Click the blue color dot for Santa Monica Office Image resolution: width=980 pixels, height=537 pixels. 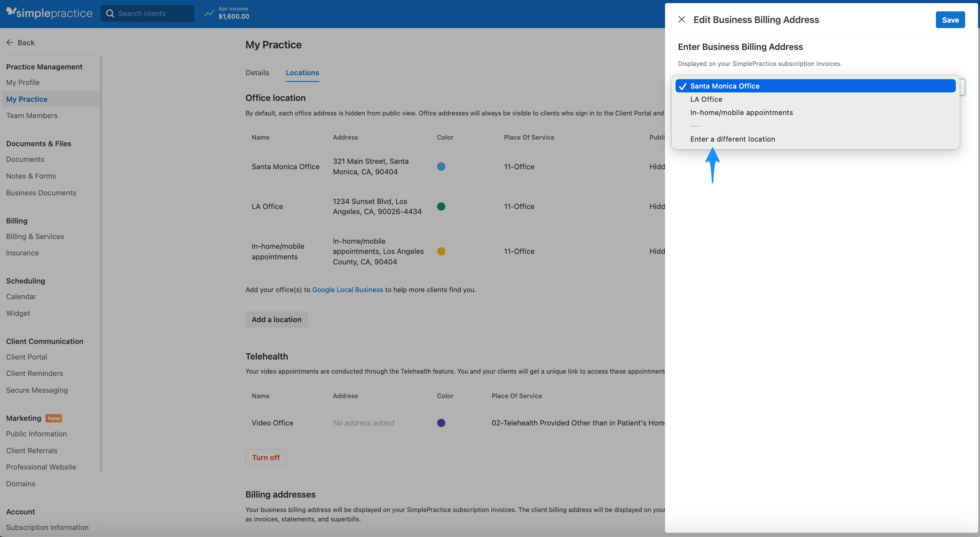pyautogui.click(x=441, y=167)
